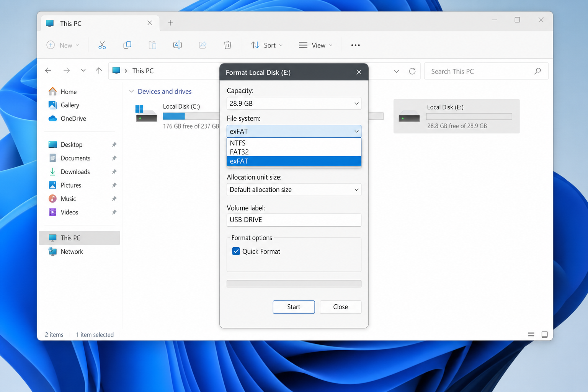
Task: Click the Paste clipboard icon
Action: [x=152, y=45]
